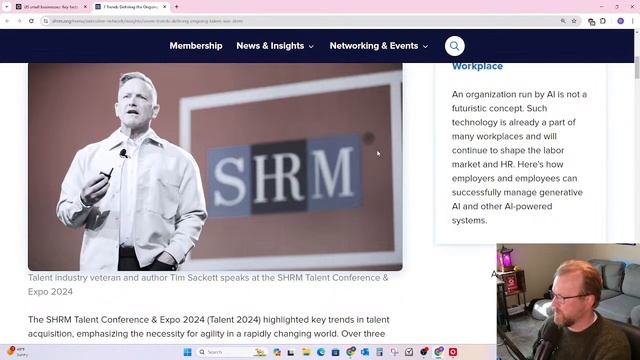Open the active Chrome window taskbar icon
The image size is (640, 360).
(439, 351)
